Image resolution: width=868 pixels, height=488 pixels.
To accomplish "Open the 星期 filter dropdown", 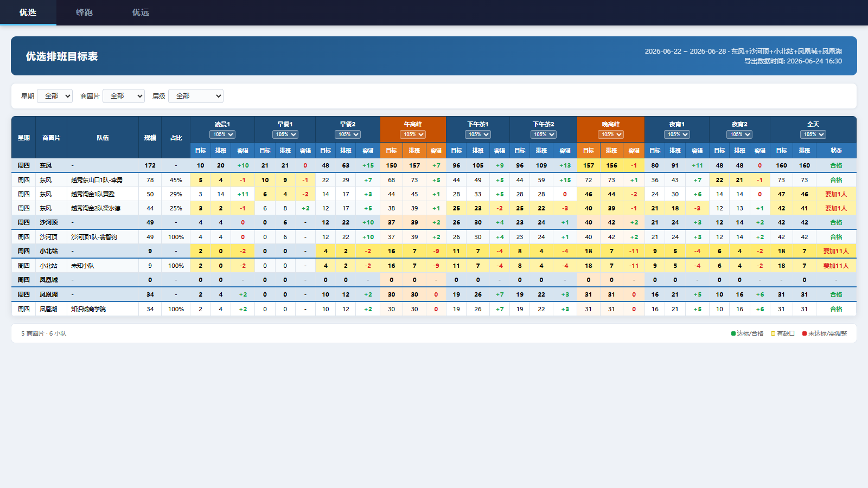I will (55, 96).
